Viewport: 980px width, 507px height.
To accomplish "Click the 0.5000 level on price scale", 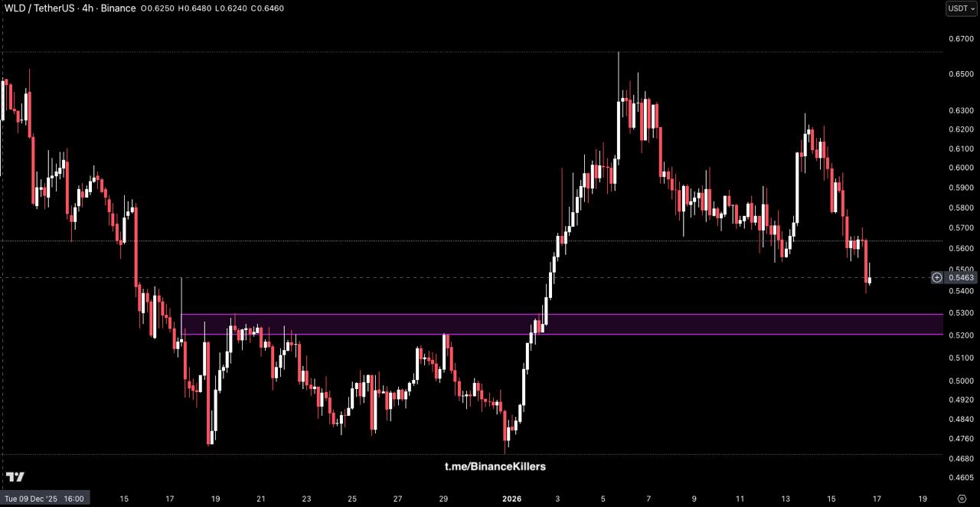I will (960, 381).
